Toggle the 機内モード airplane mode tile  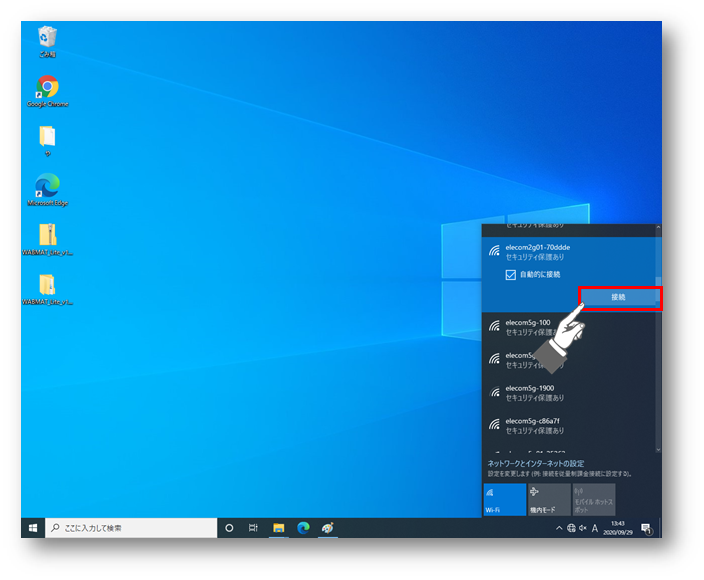549,500
